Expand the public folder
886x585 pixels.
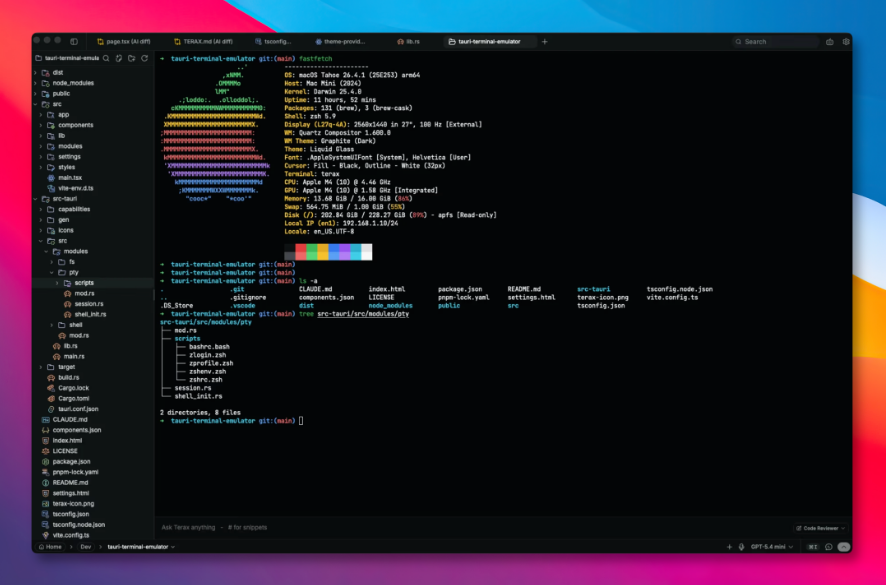36,93
